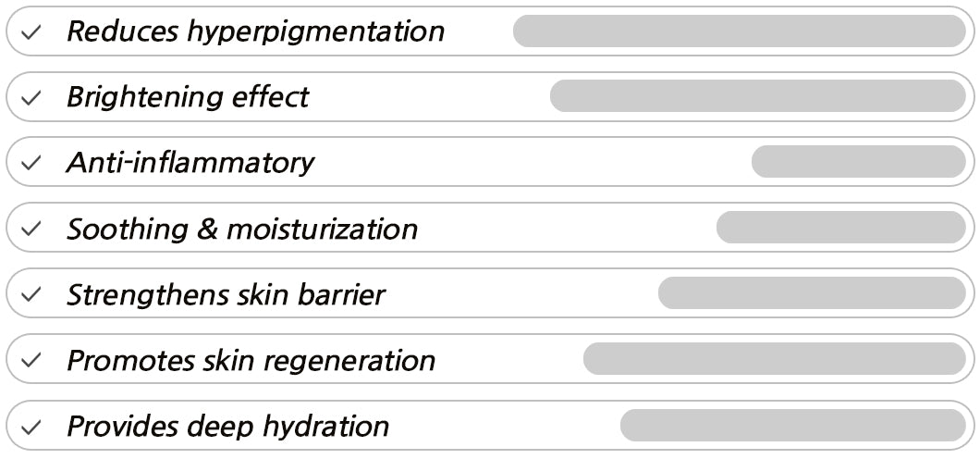Click the Promotes skin regeneration label
This screenshot has height=459, width=980.
(x=251, y=360)
